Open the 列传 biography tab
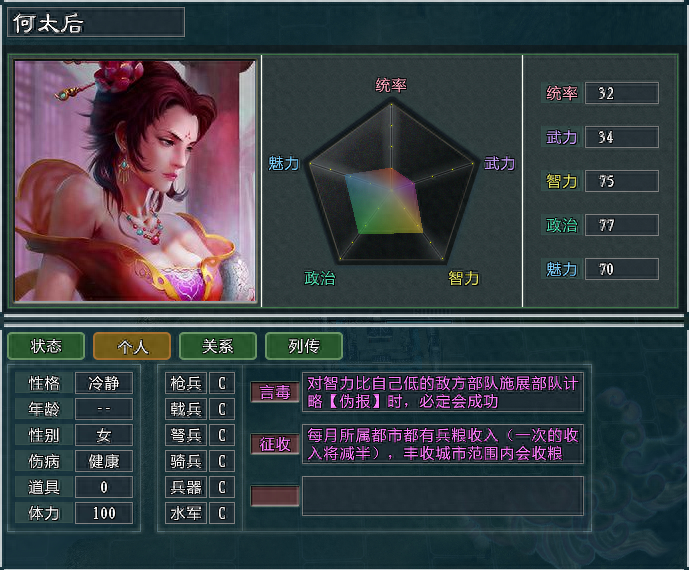The width and height of the screenshot is (689, 570). [304, 346]
